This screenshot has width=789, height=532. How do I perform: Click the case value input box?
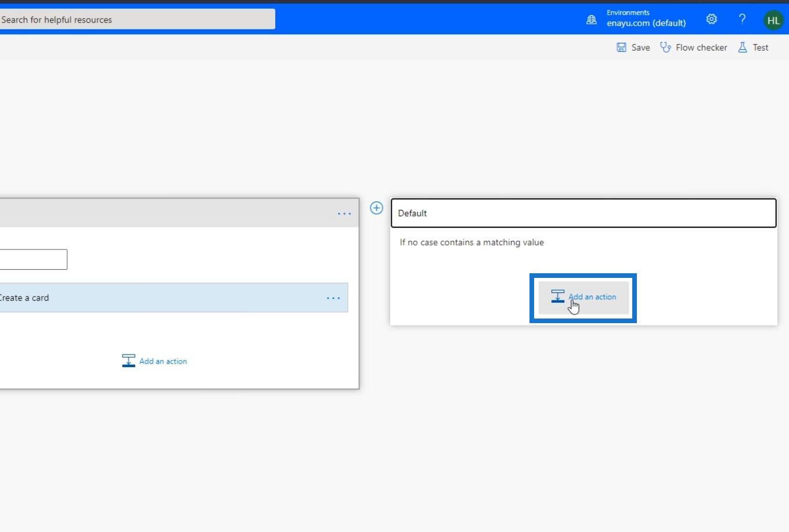click(33, 259)
